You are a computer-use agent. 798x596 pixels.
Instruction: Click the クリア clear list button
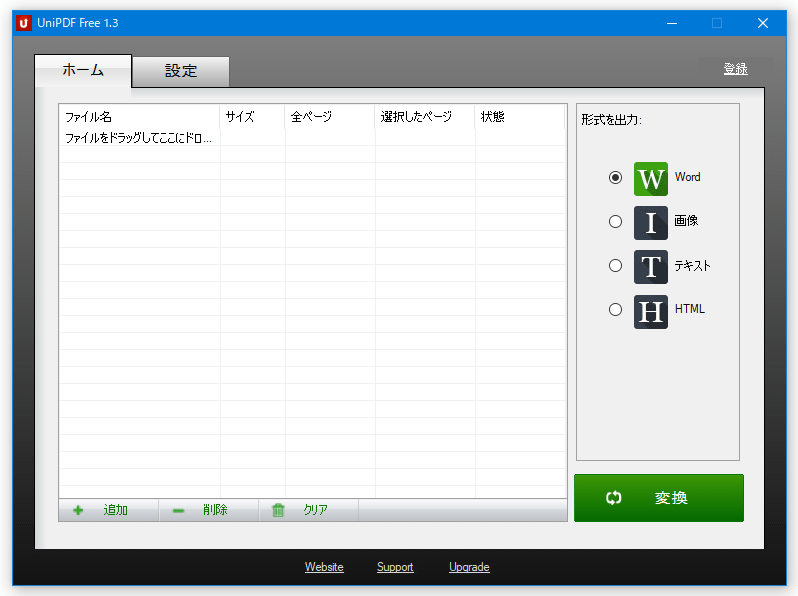[x=309, y=510]
